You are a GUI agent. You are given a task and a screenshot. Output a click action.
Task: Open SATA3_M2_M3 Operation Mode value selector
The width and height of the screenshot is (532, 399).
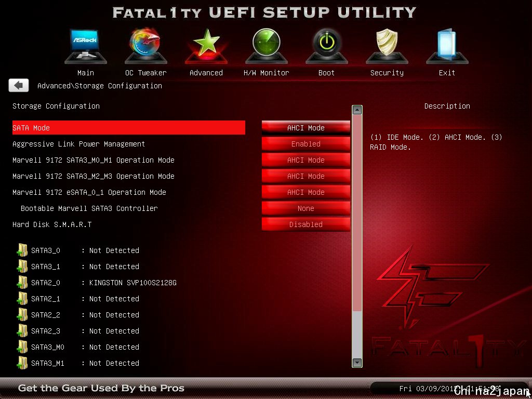[305, 176]
